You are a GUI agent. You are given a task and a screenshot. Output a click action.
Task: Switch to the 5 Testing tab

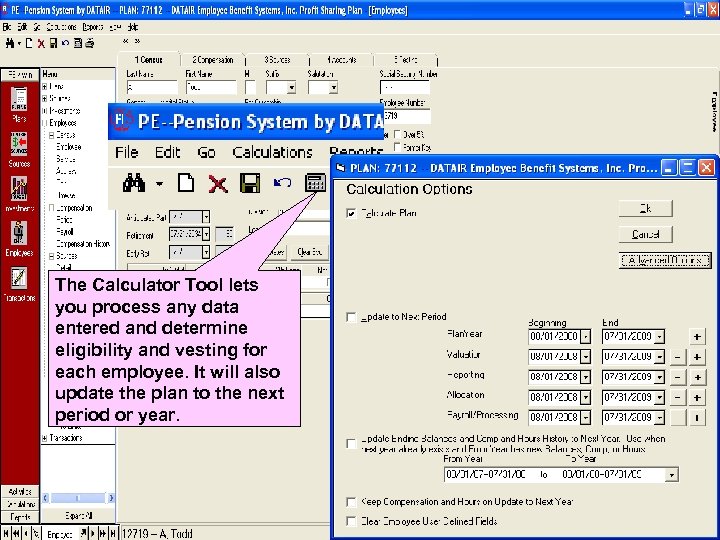pos(405,60)
